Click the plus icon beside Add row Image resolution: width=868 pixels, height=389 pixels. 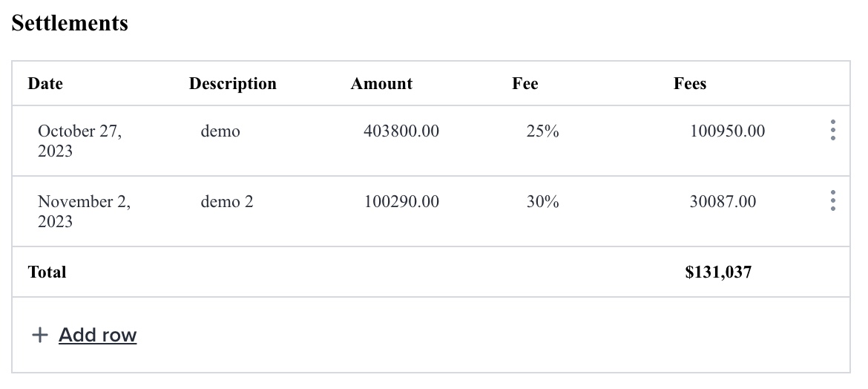pos(39,335)
